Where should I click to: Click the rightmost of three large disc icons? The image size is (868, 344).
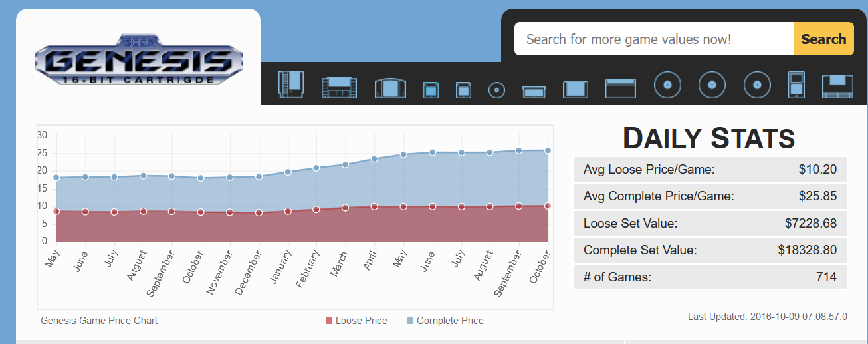click(757, 85)
